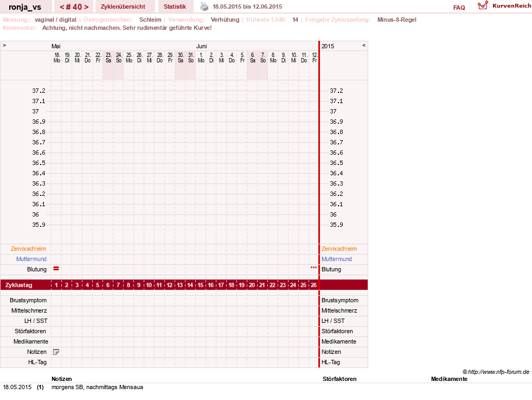Click the left Muttermund row label
Image resolution: width=532 pixels, height=400 pixels.
click(31, 259)
